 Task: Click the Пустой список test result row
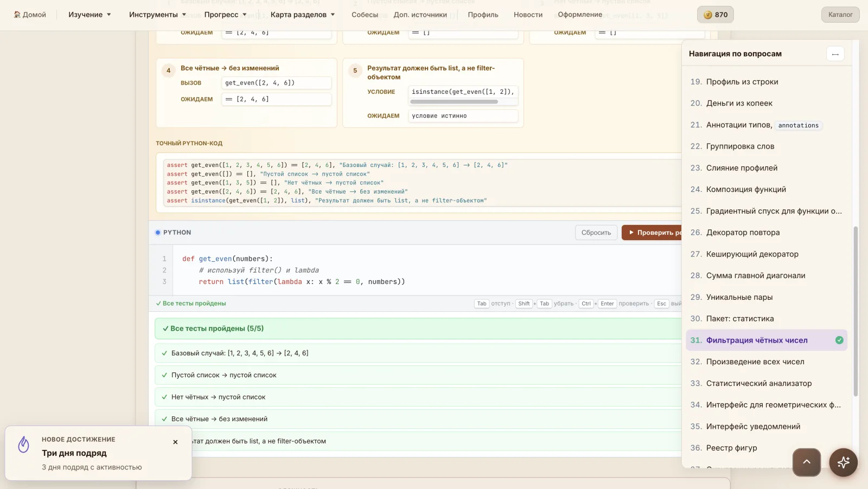(418, 375)
